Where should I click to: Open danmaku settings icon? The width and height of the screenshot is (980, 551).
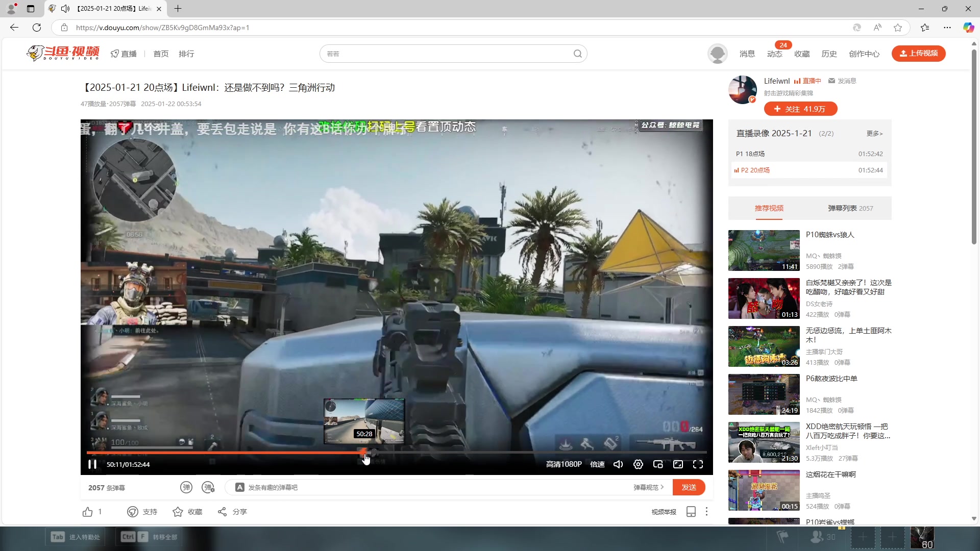click(x=208, y=487)
